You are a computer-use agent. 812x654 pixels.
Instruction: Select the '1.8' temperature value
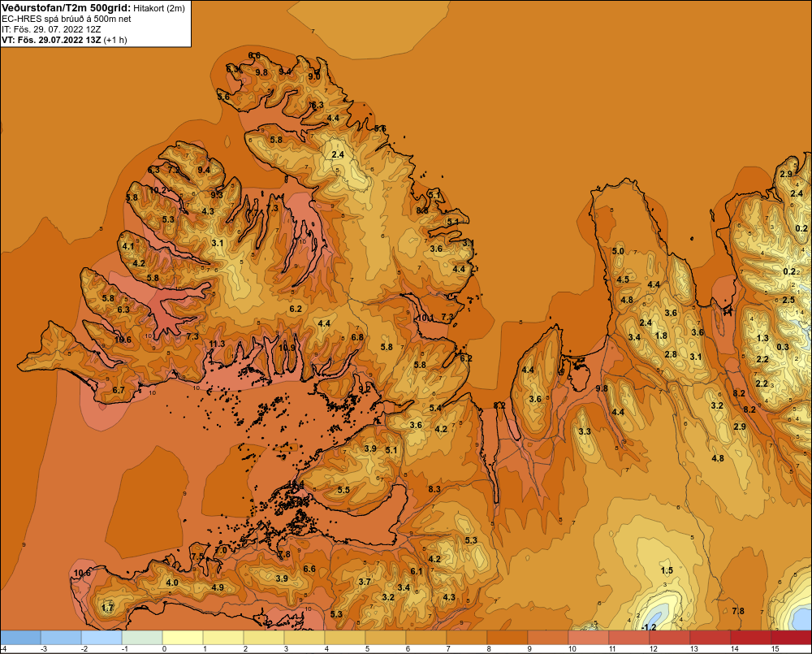(x=661, y=336)
